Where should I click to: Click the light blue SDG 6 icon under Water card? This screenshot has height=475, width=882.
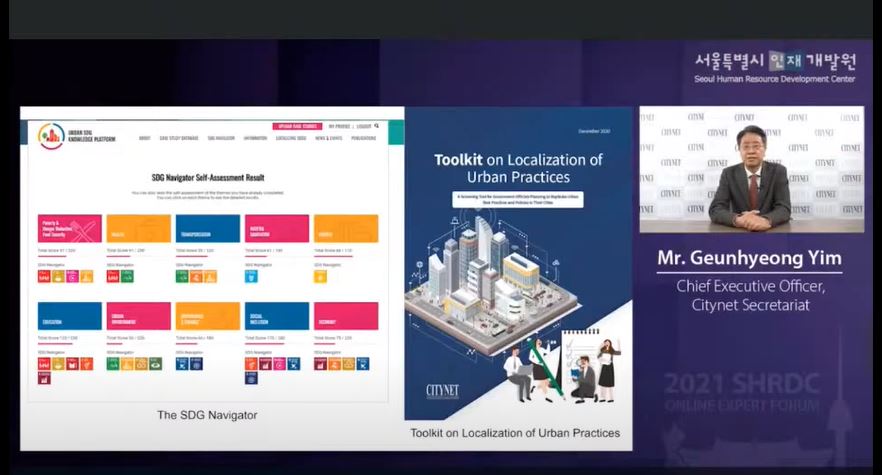click(251, 276)
